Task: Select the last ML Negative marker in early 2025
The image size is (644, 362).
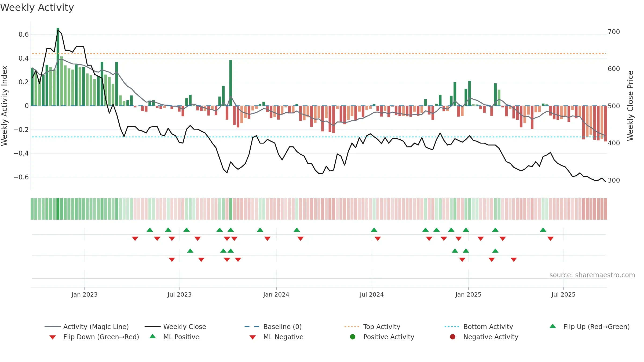Action: click(x=514, y=260)
